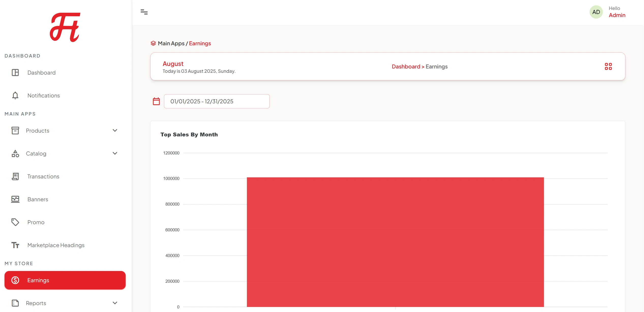The image size is (644, 312).
Task: Open the calendar icon beside the date range
Action: click(x=156, y=101)
